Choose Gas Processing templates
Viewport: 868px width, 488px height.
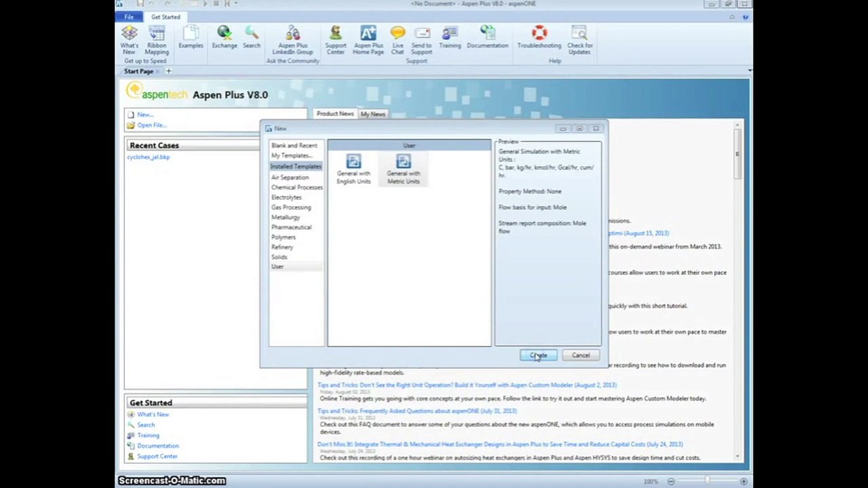click(291, 207)
